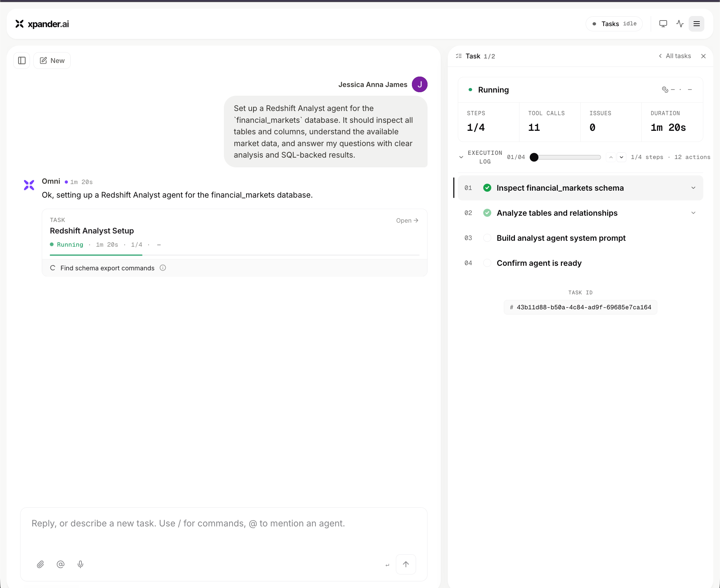Click Find schema export commands text
Viewport: 720px width, 588px height.
(x=107, y=268)
